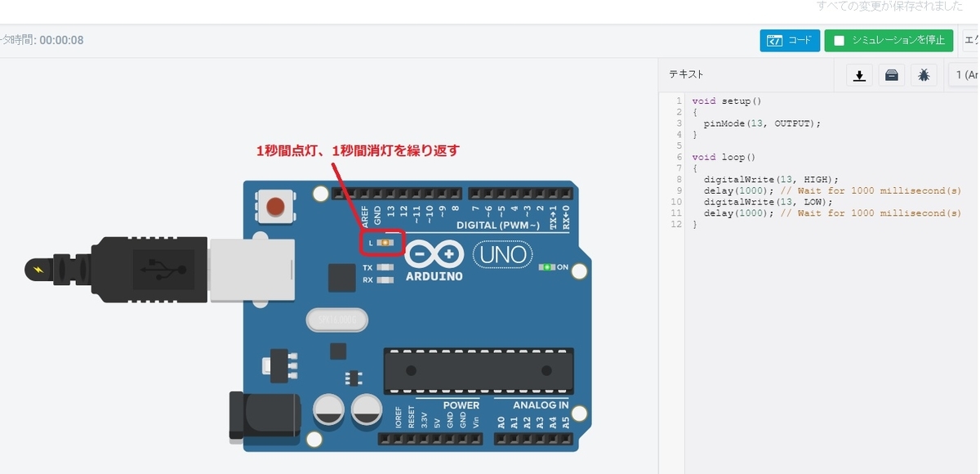Stop the simulation with シミュレーションを停止
The height and width of the screenshot is (474, 980).
point(889,40)
